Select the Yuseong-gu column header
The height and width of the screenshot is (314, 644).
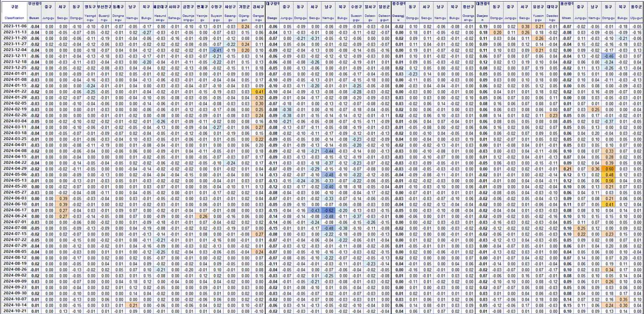tap(539, 18)
